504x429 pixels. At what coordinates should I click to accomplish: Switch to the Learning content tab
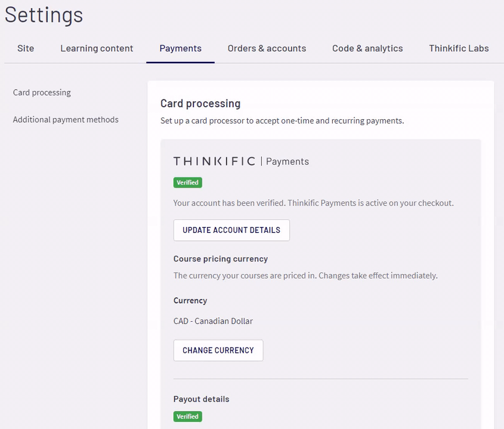pyautogui.click(x=97, y=48)
